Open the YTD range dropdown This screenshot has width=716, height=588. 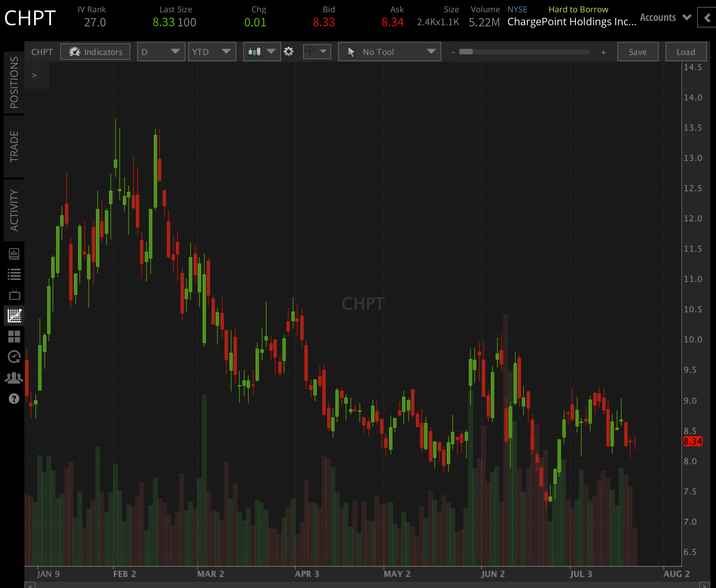coord(212,52)
